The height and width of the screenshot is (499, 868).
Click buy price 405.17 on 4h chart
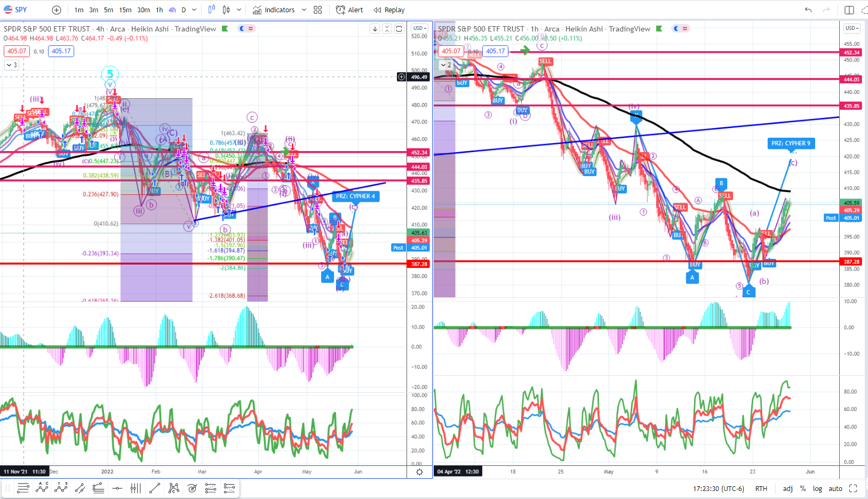(61, 51)
